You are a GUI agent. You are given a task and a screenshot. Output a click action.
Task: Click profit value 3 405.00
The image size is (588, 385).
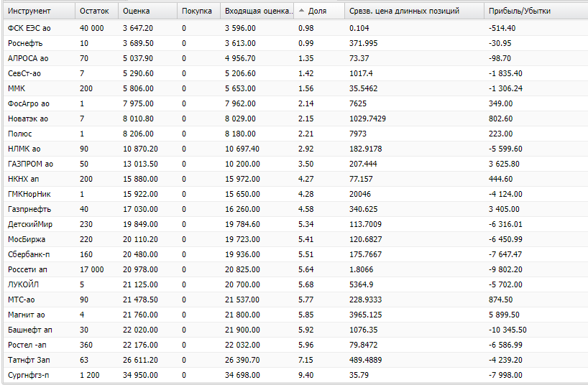click(504, 209)
